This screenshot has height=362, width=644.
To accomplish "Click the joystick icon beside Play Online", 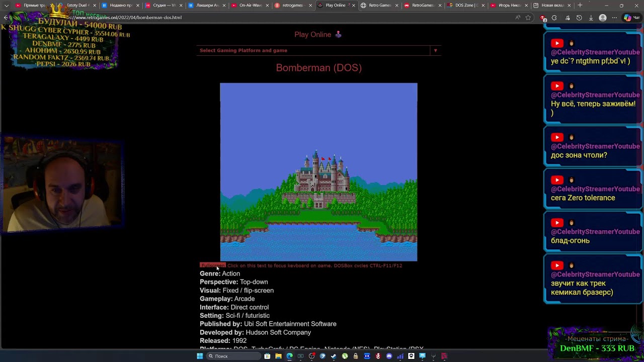I will [x=338, y=34].
